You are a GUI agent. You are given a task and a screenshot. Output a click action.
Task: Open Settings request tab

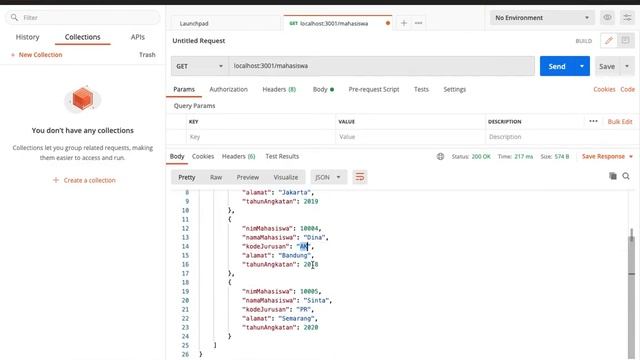coord(455,89)
